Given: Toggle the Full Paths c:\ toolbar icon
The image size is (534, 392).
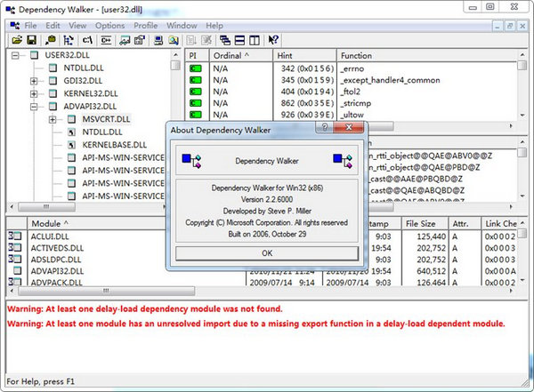Looking at the screenshot, I should point(87,40).
